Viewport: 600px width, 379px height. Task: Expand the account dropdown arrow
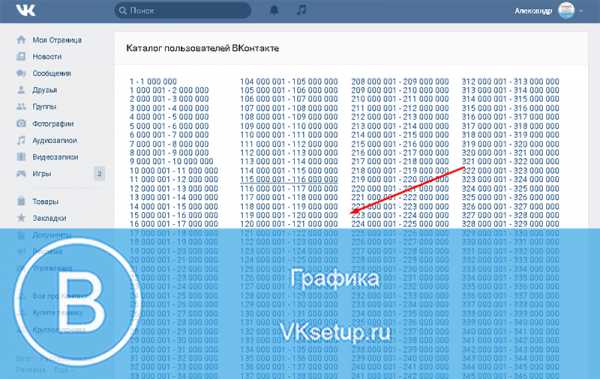(581, 11)
